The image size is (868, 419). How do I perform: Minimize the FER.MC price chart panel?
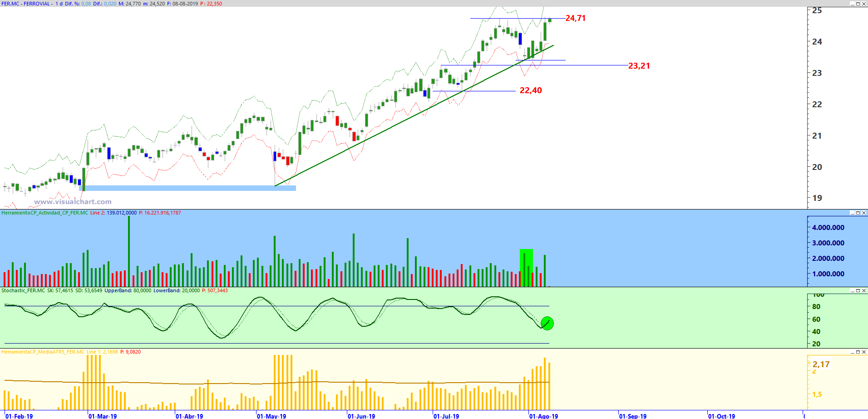[x=852, y=4]
